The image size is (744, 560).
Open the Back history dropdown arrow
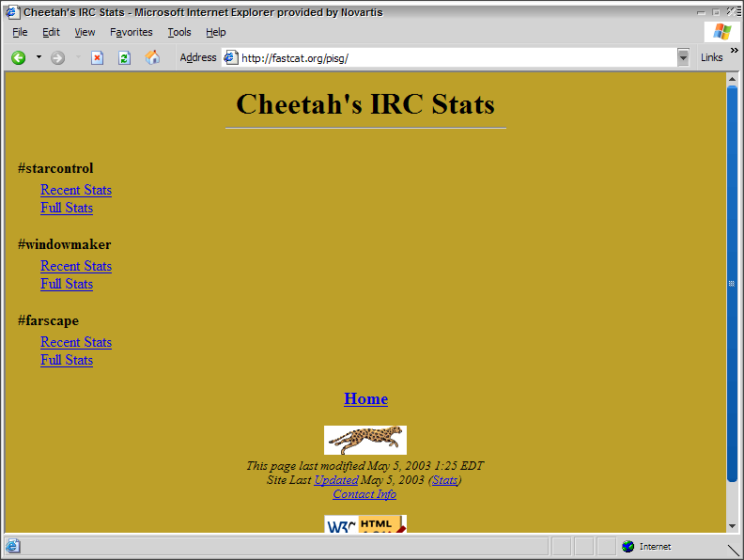pyautogui.click(x=39, y=57)
